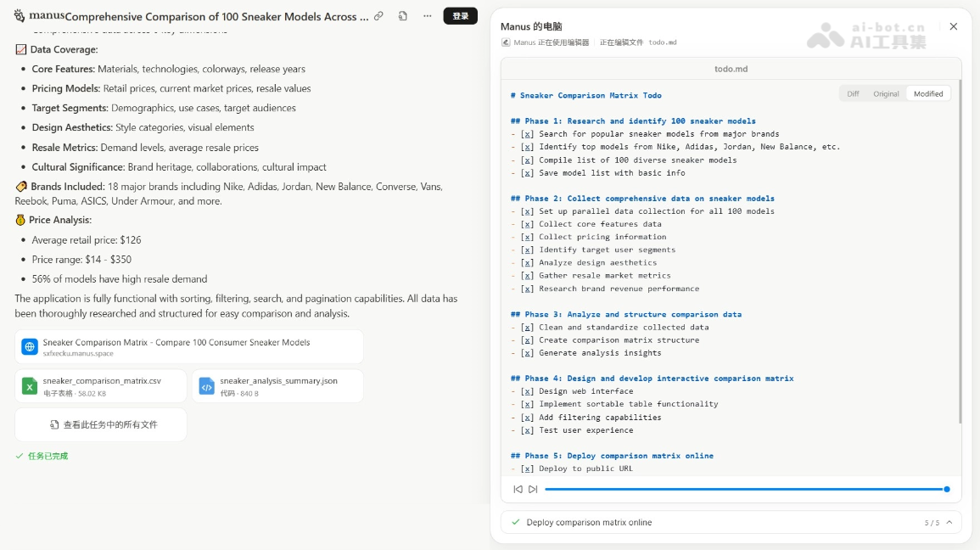Skip to previous step in playback
Screen dimensions: 980x550
(x=518, y=489)
